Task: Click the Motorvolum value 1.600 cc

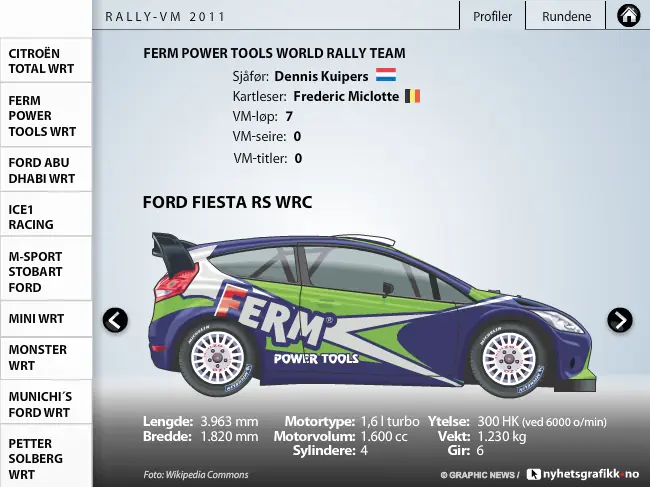Action: point(384,436)
